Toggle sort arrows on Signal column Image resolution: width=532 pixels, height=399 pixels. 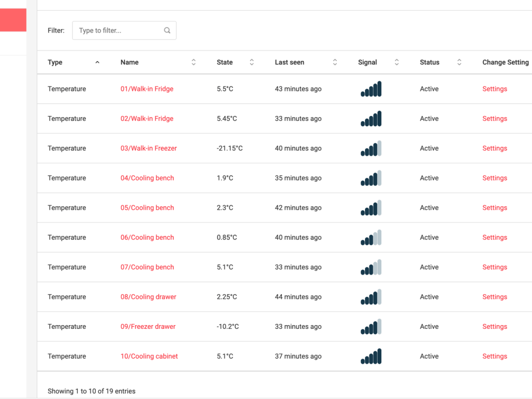pyautogui.click(x=397, y=62)
